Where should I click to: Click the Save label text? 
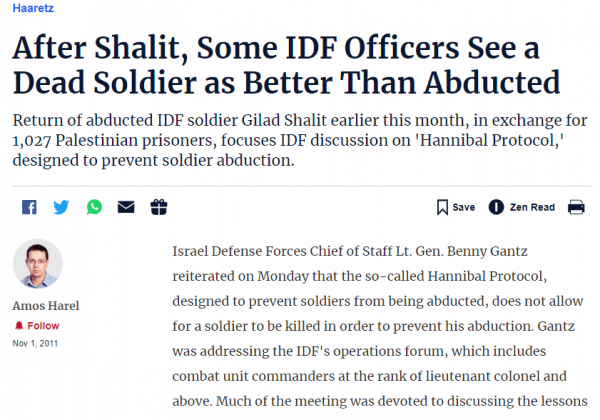pyautogui.click(x=464, y=207)
